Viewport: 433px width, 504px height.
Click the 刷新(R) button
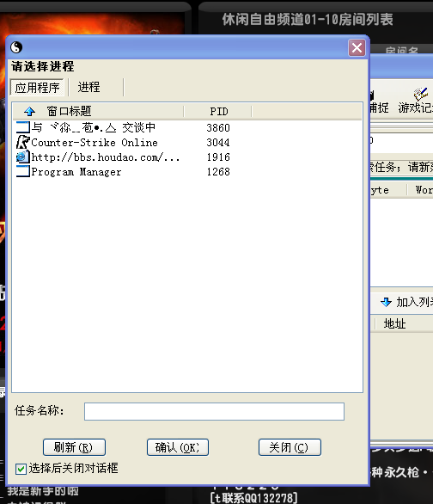pyautogui.click(x=74, y=447)
